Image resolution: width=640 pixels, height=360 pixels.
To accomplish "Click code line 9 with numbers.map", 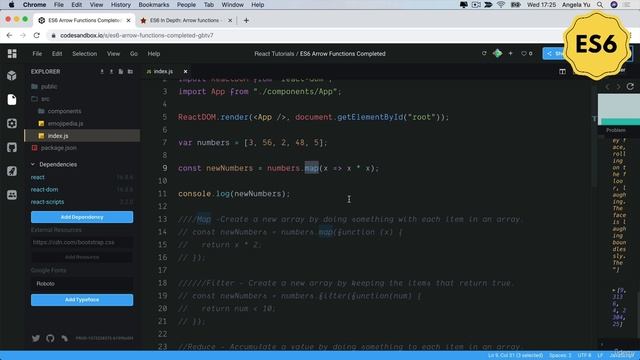I will pos(278,168).
